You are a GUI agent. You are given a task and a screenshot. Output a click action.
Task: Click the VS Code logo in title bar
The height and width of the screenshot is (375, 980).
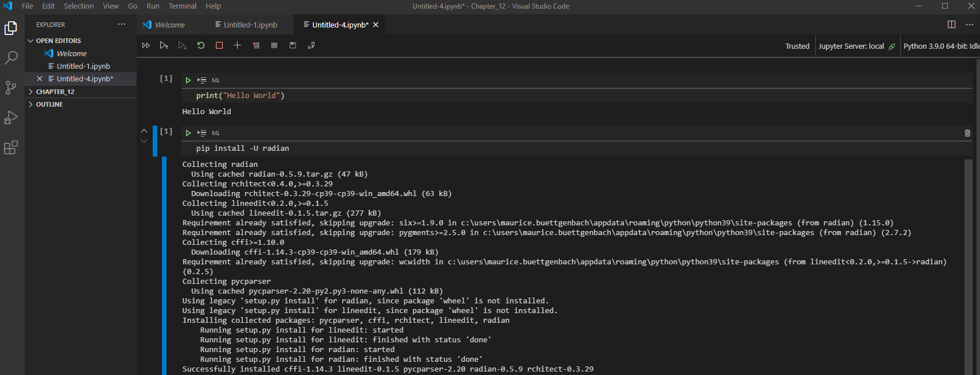[x=7, y=6]
